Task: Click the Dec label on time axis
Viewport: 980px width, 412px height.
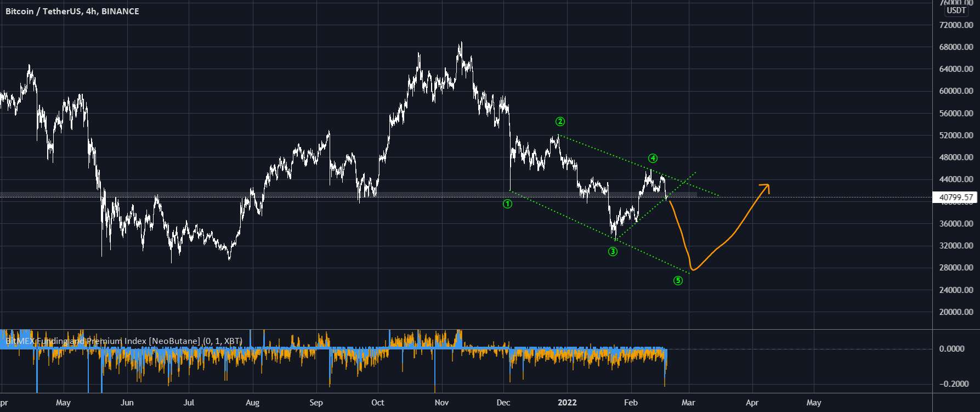Action: [503, 403]
